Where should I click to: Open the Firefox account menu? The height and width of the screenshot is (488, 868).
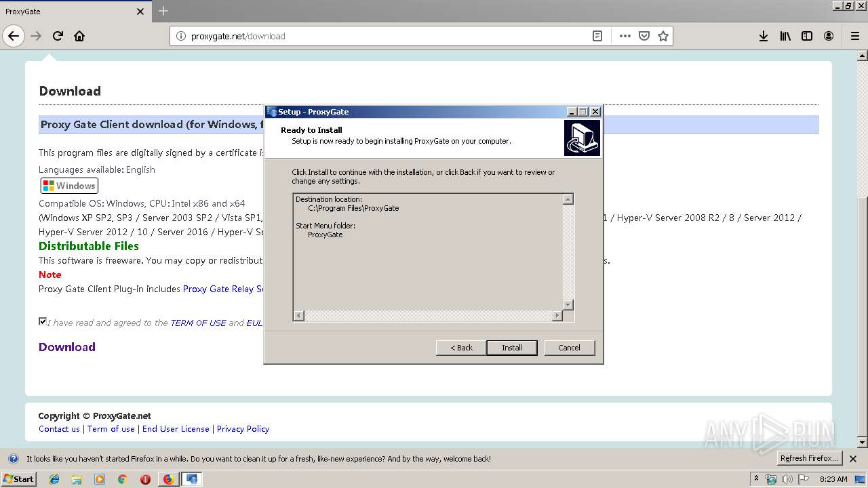tap(829, 36)
